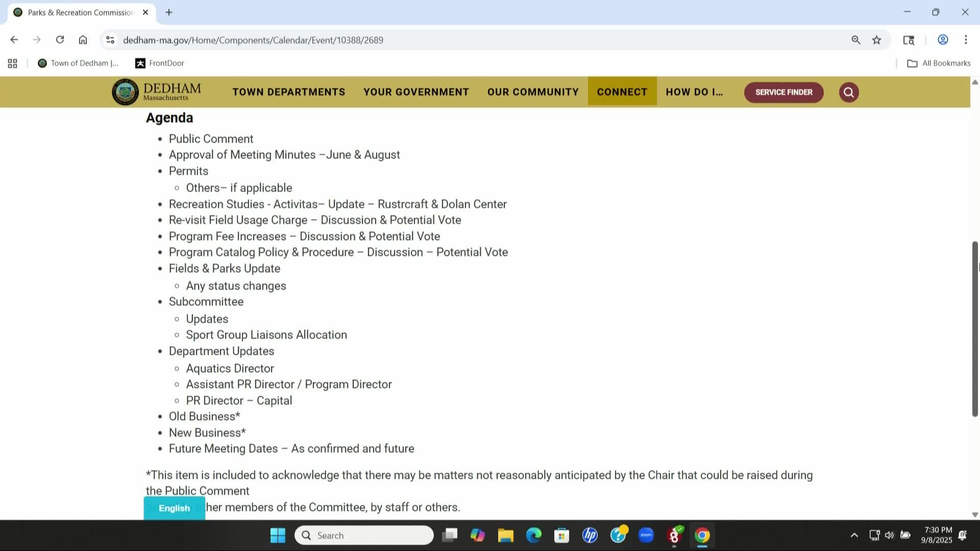
Task: Open the Connect menu item
Action: tap(622, 92)
